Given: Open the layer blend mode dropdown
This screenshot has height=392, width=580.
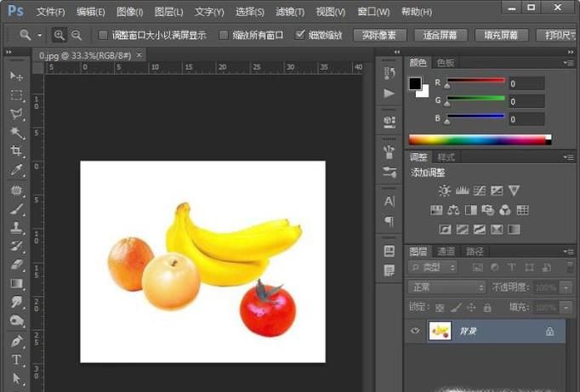Looking at the screenshot, I should click(446, 287).
